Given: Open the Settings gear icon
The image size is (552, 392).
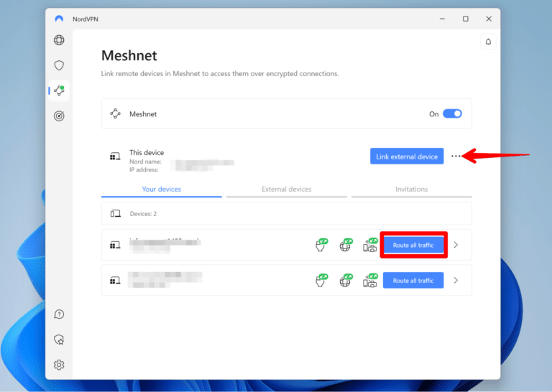Looking at the screenshot, I should pyautogui.click(x=59, y=365).
